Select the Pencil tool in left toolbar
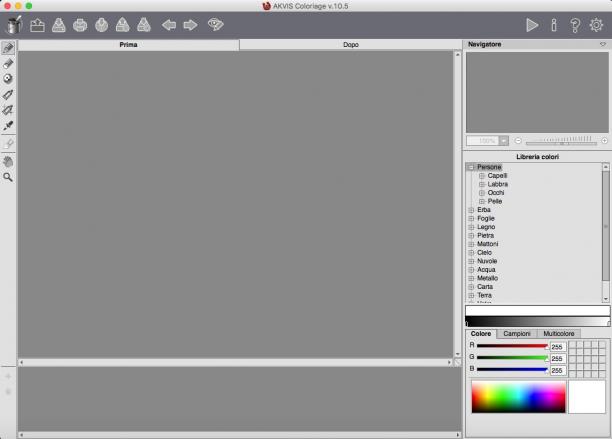 coord(8,48)
